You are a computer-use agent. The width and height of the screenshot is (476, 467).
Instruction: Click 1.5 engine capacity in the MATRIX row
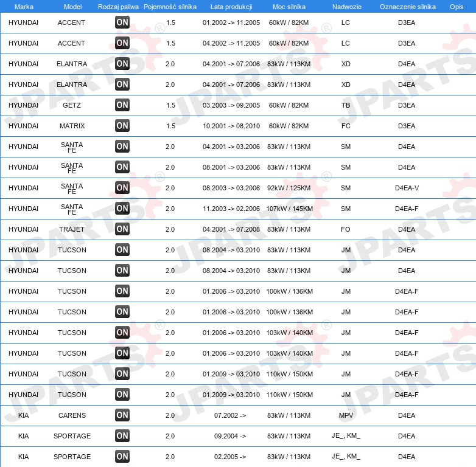pyautogui.click(x=170, y=126)
